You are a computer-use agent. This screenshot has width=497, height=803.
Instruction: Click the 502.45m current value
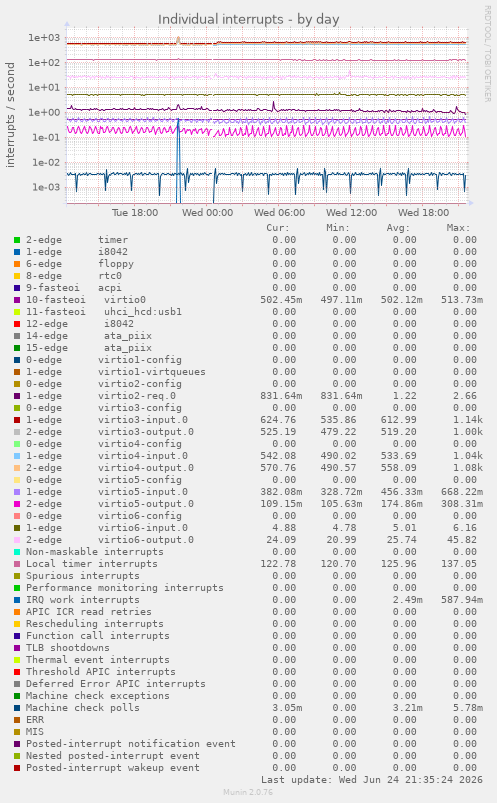click(x=281, y=300)
